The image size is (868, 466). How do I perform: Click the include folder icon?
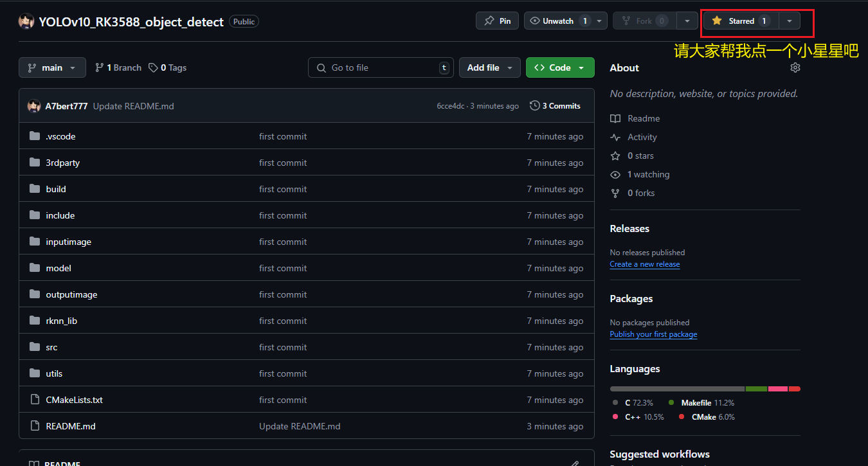[35, 215]
